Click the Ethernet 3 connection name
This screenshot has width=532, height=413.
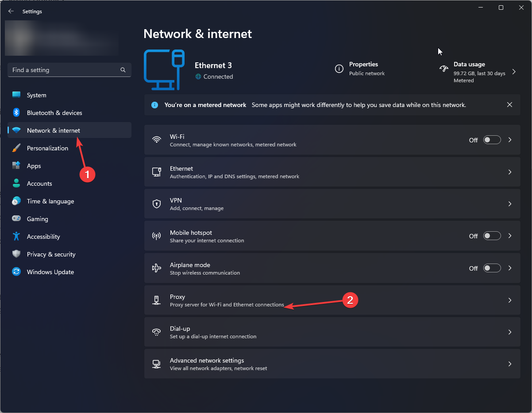(x=213, y=65)
